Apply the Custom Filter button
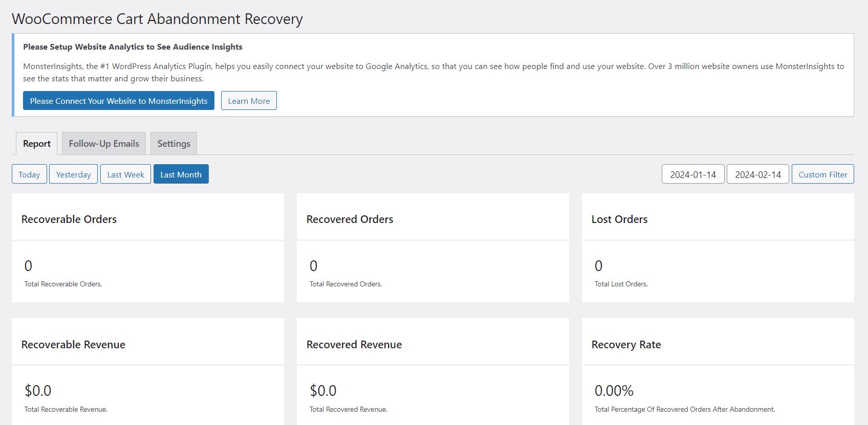 click(x=822, y=174)
